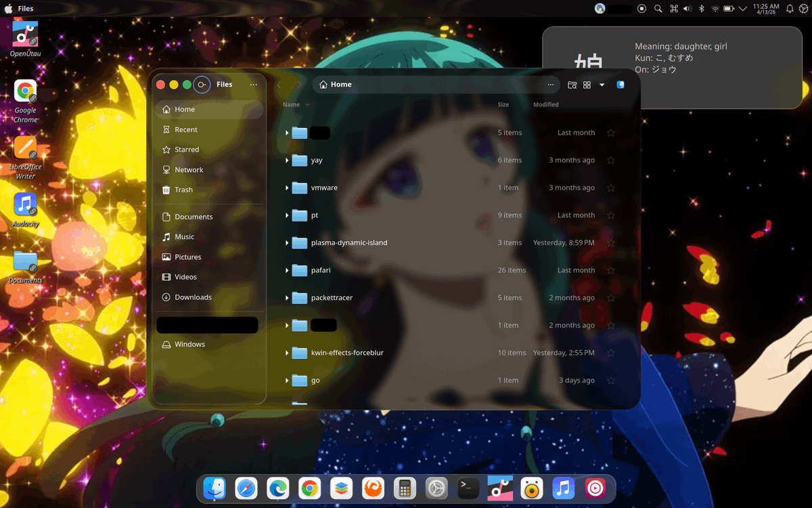Viewport: 812px width, 508px height.
Task: Open the Audacity desktop shortcut
Action: 26,209
